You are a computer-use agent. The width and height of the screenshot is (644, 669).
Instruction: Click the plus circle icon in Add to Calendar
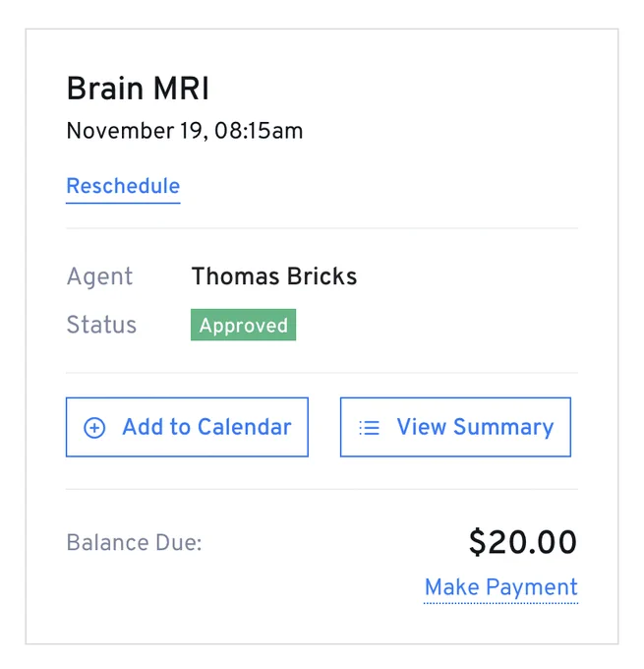[x=94, y=428]
